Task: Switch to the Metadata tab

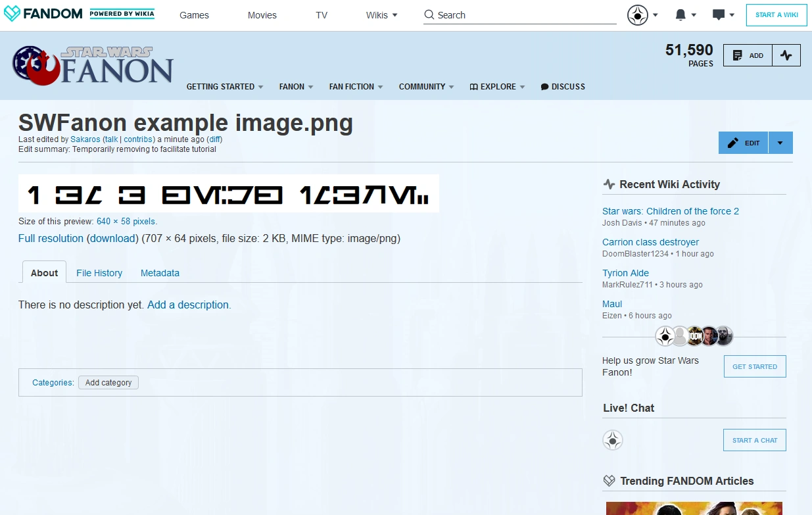Action: (x=160, y=273)
